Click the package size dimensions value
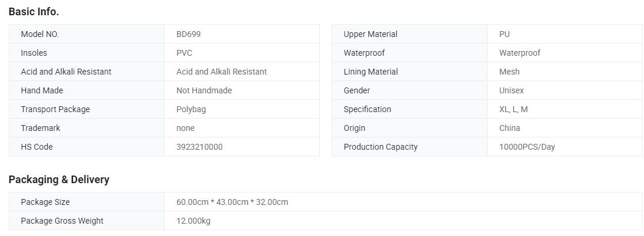 click(232, 202)
